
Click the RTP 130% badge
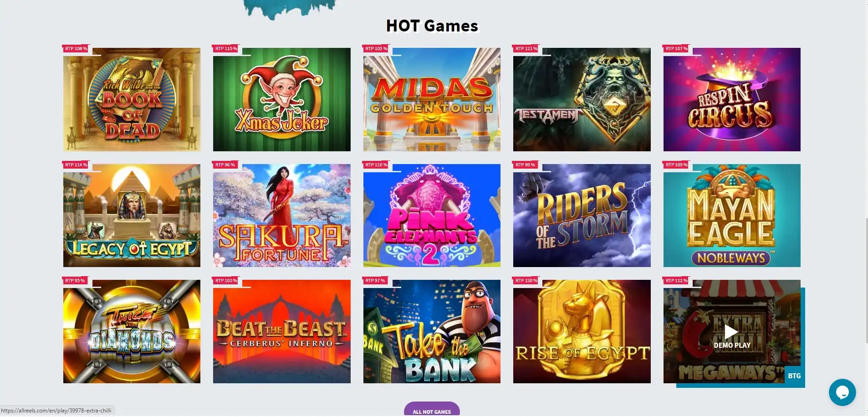coord(526,281)
